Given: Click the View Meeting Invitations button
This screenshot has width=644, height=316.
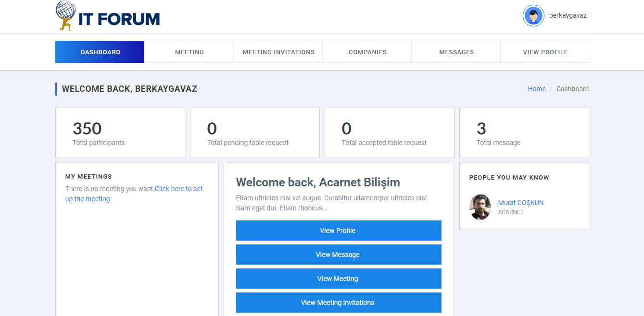Looking at the screenshot, I should [338, 303].
